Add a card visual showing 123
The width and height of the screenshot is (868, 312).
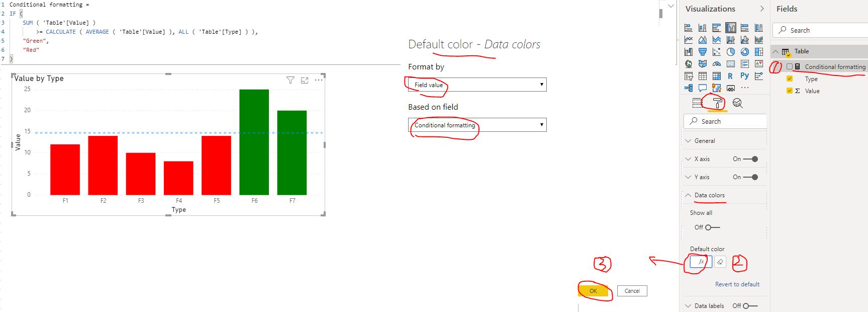731,64
